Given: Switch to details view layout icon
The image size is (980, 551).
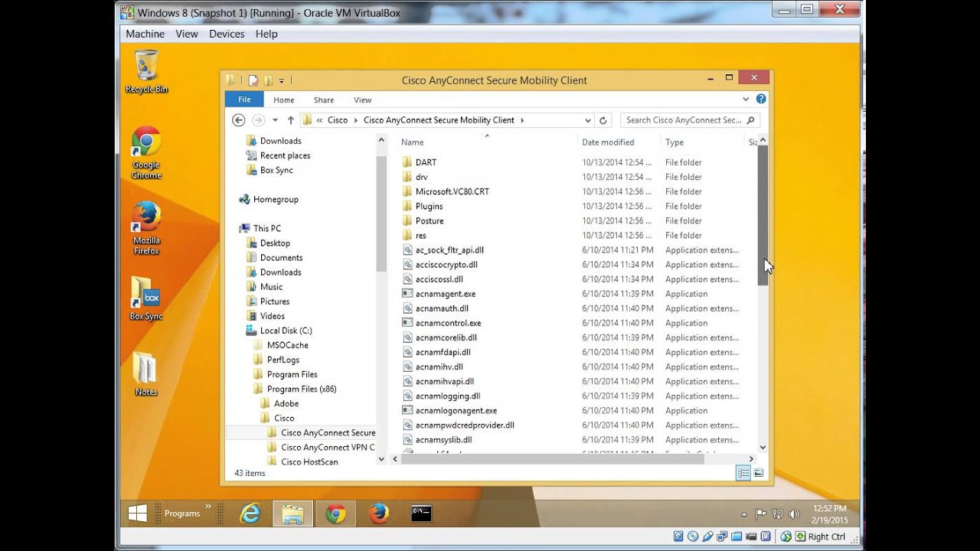Looking at the screenshot, I should coord(743,473).
